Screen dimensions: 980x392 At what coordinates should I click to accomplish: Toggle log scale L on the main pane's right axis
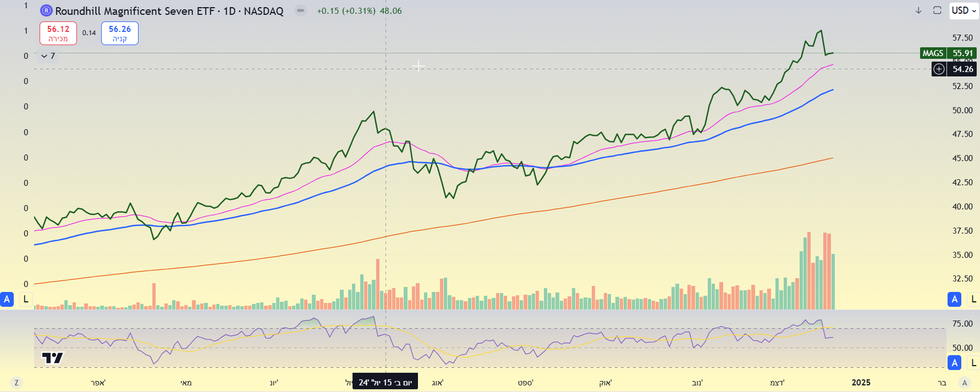coord(973,300)
